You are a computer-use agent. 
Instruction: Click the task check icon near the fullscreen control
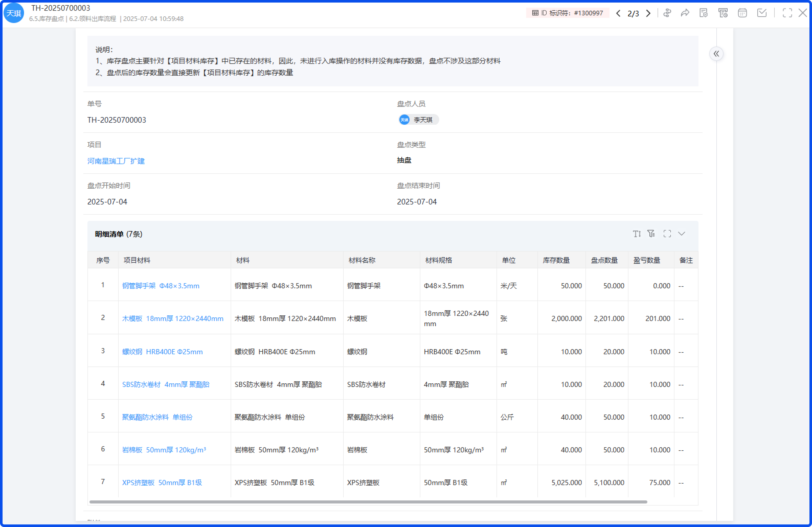(x=762, y=13)
